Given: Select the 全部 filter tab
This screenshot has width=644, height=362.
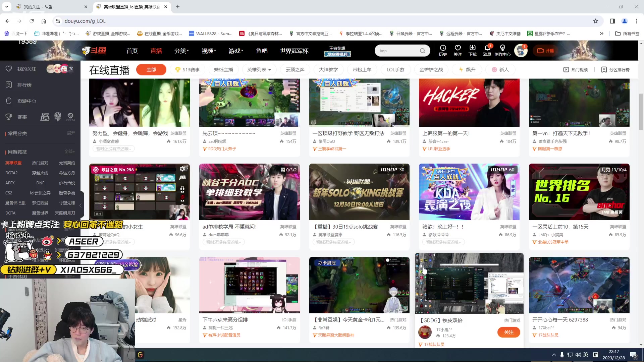Looking at the screenshot, I should (151, 70).
